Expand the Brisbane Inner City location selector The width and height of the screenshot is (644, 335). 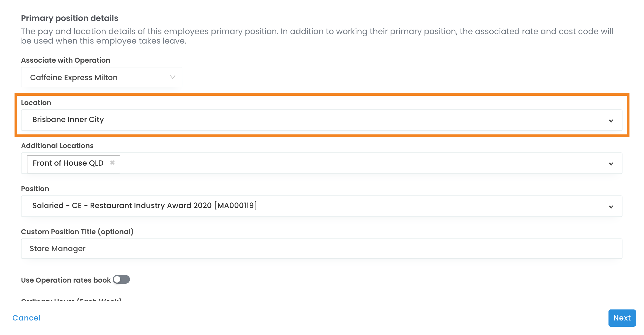(x=321, y=120)
